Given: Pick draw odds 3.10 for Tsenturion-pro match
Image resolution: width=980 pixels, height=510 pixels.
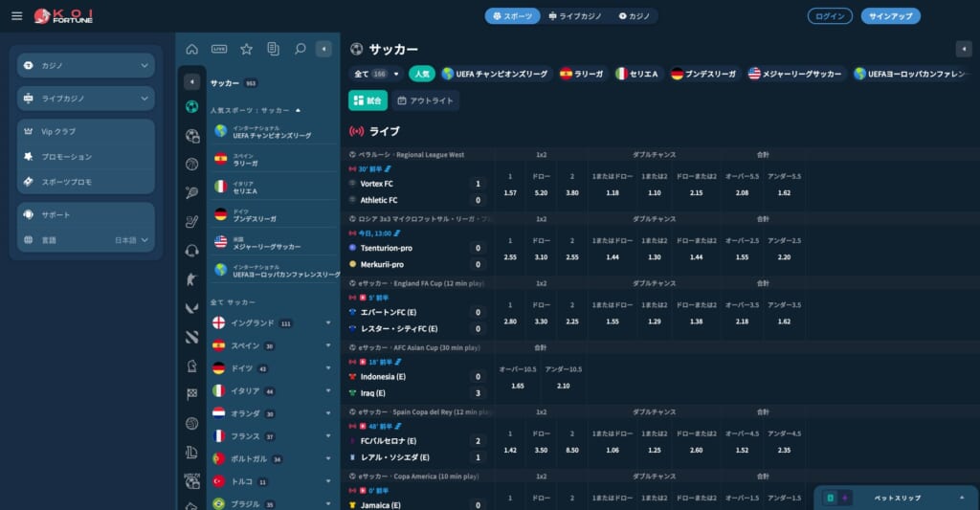Looking at the screenshot, I should click(542, 250).
